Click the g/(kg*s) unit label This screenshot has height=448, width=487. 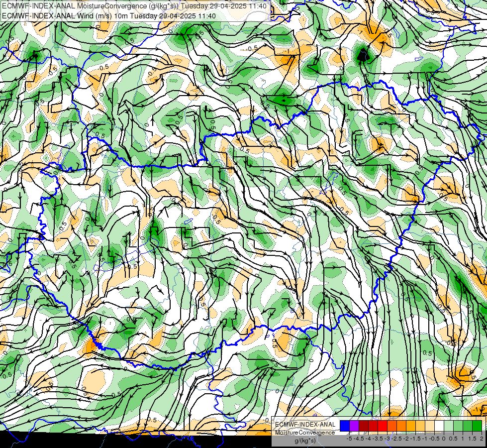305,441
